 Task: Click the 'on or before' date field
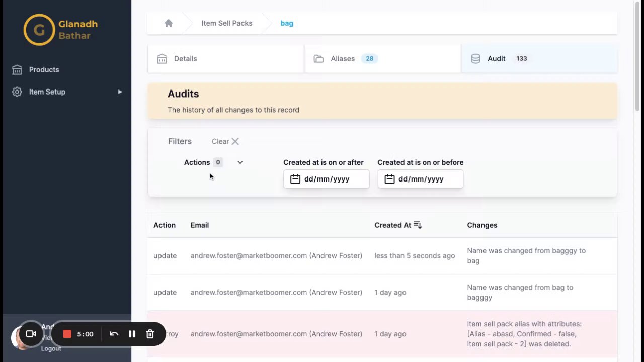click(x=420, y=179)
